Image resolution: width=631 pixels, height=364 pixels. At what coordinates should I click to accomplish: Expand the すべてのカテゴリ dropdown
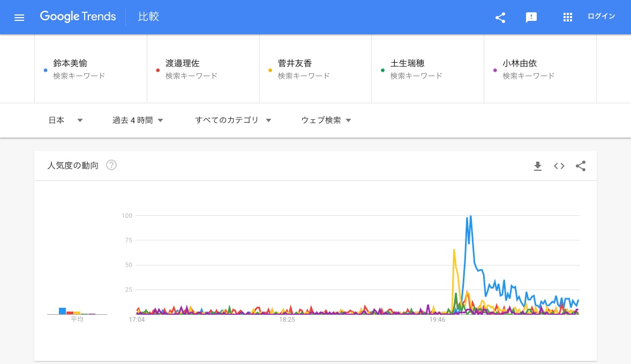[x=233, y=120]
